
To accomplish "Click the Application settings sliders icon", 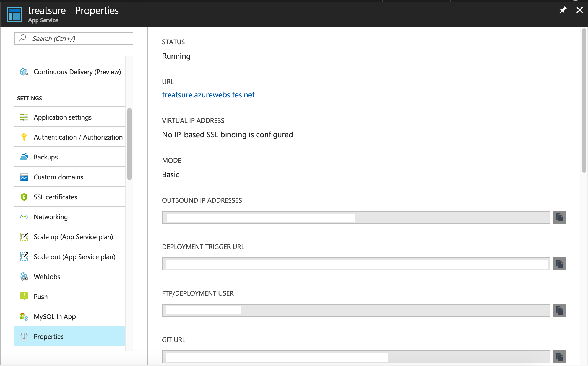I will (x=24, y=117).
